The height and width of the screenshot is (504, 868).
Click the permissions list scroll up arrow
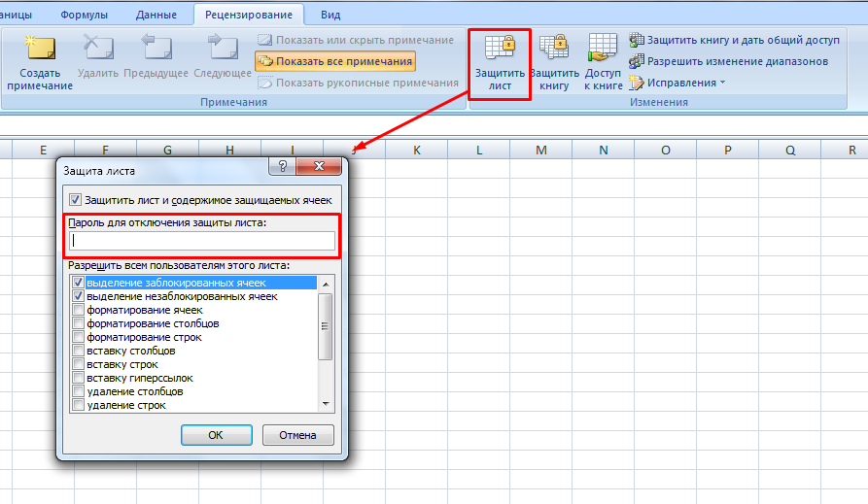click(x=326, y=284)
